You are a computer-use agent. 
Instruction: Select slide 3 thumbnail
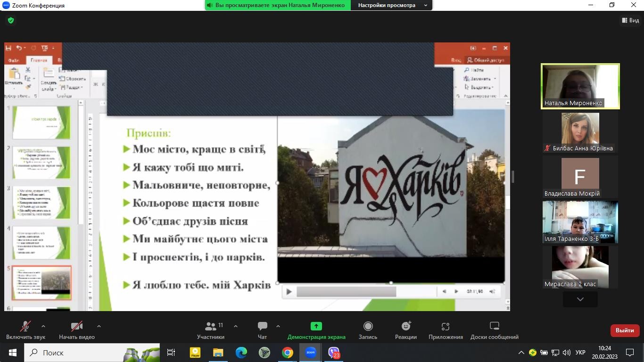tap(41, 203)
